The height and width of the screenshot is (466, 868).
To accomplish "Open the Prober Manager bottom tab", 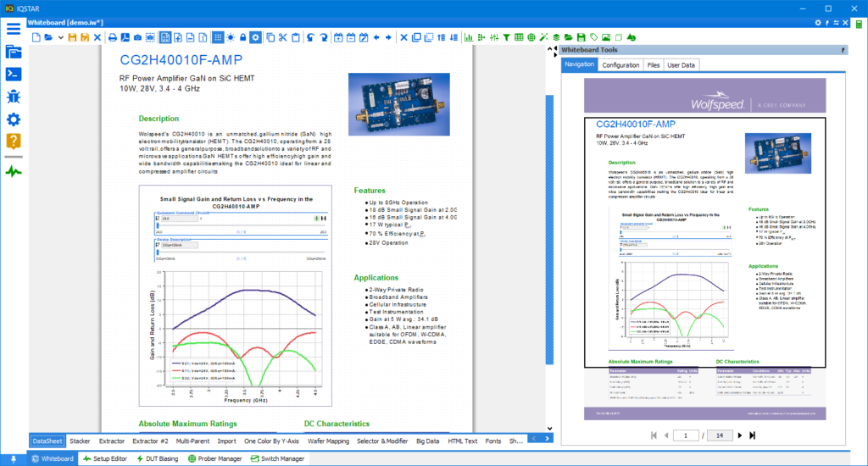I will (x=214, y=459).
